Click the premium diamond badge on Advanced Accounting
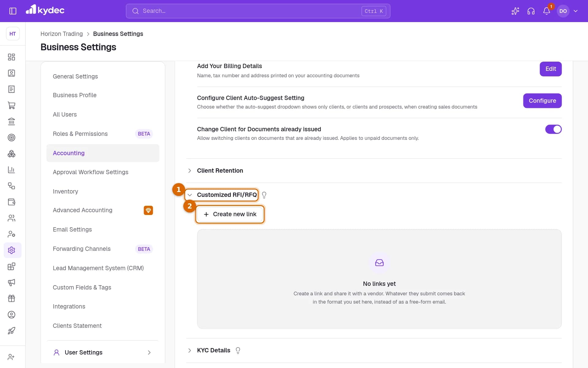The image size is (588, 368). pyautogui.click(x=148, y=210)
